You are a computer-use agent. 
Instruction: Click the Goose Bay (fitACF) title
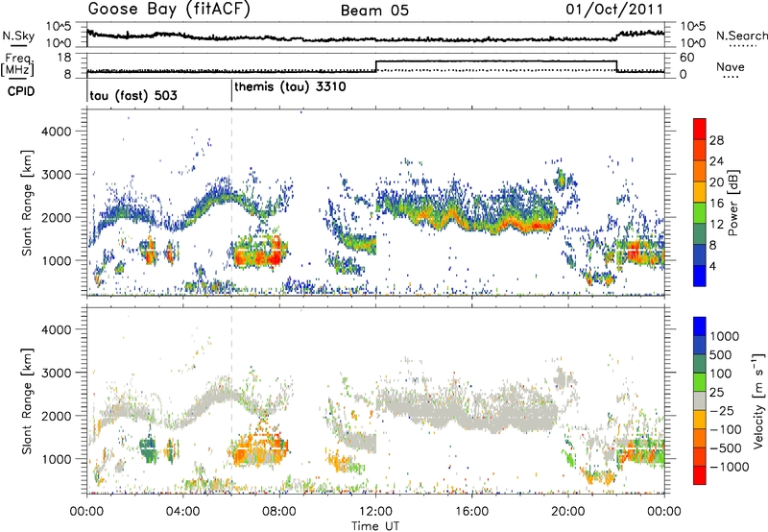[x=169, y=10]
